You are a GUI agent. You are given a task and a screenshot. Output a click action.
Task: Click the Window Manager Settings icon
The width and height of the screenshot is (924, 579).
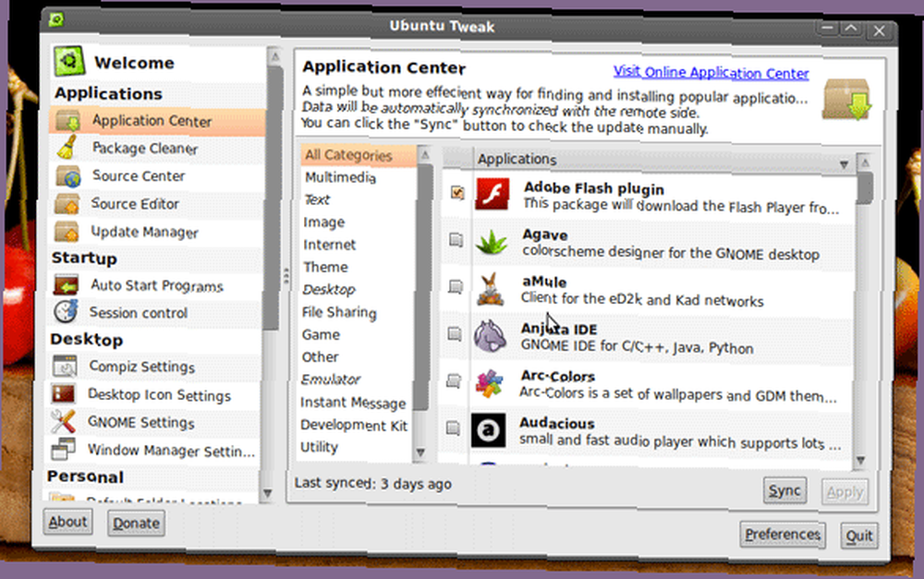[63, 449]
